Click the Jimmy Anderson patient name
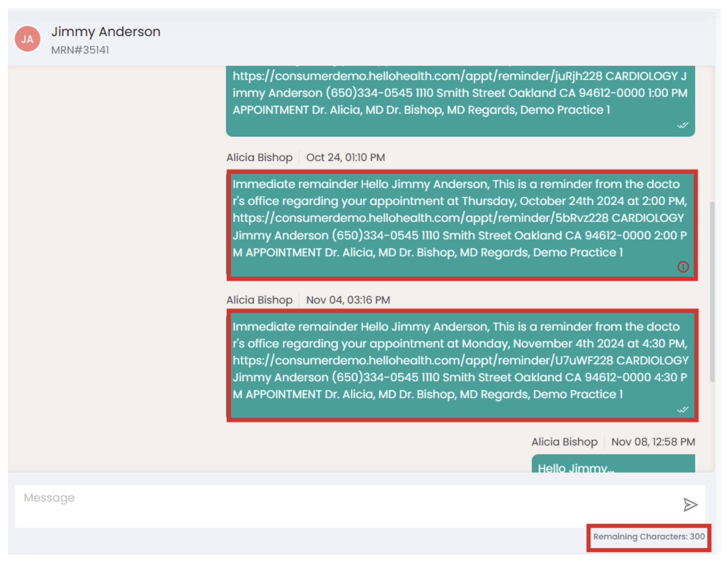This screenshot has width=728, height=561. (x=106, y=32)
